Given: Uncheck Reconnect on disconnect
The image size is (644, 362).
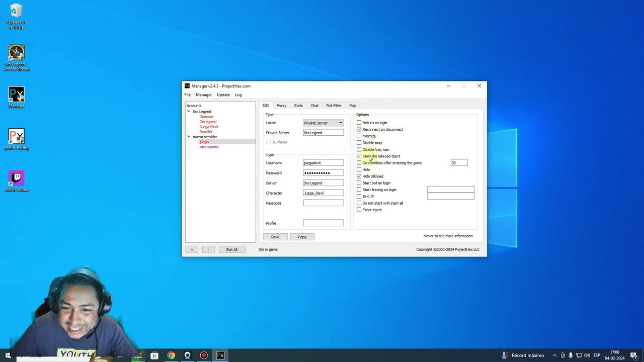Looking at the screenshot, I should point(359,129).
